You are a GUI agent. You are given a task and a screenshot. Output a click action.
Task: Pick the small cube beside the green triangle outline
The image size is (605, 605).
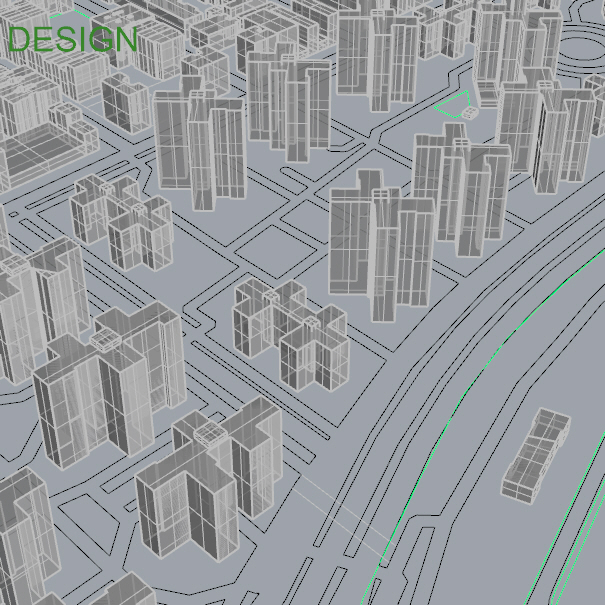[470, 113]
